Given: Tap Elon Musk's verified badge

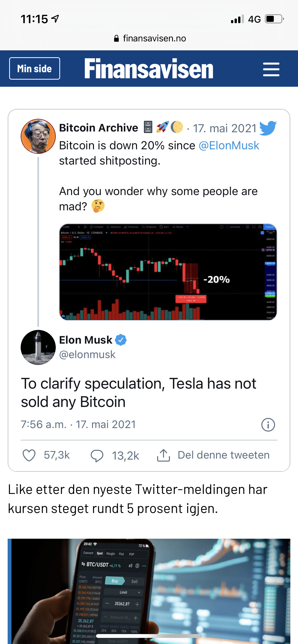Looking at the screenshot, I should [x=121, y=340].
